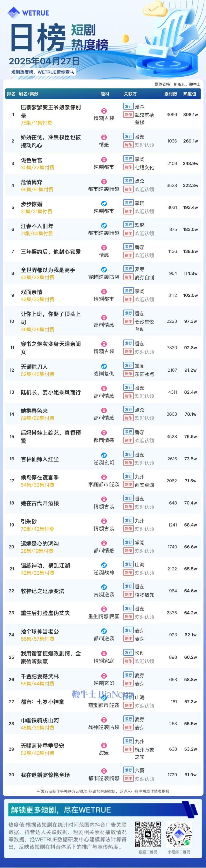This screenshot has width=206, height=868.
Task: Click the magnifier icon in the search bar
Action: 72,72
